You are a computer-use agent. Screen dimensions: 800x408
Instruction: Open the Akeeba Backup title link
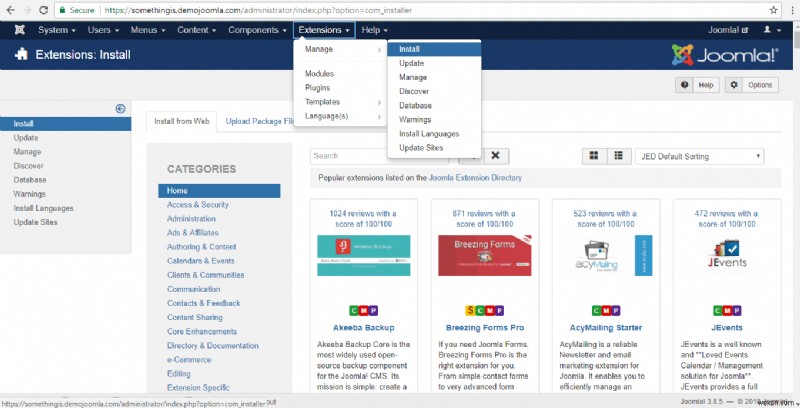tap(363, 328)
